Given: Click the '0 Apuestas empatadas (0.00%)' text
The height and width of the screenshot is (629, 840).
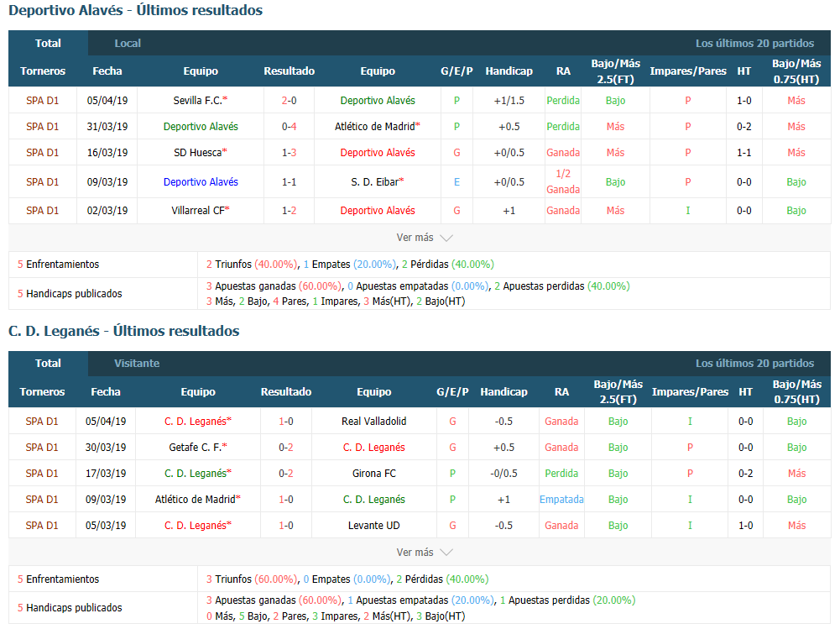Looking at the screenshot, I should tap(418, 286).
